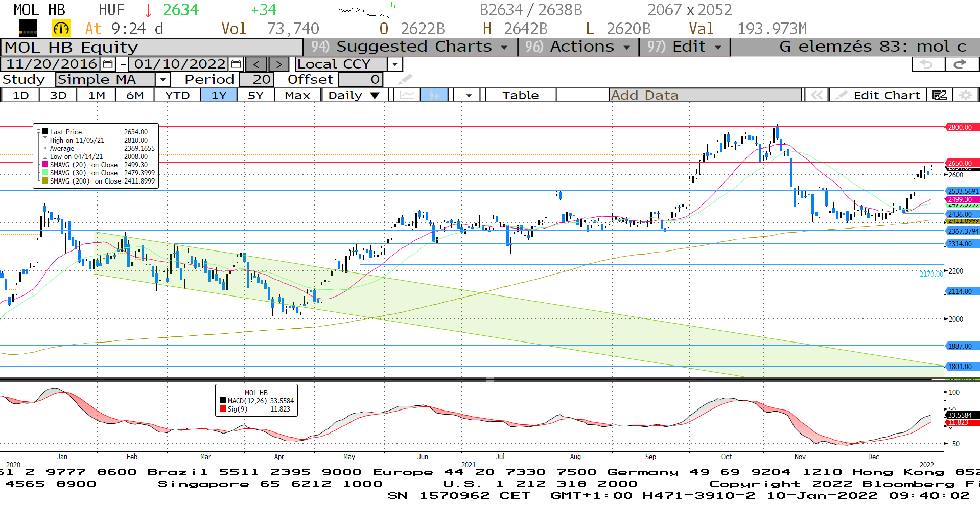This screenshot has height=524, width=980.
Task: Select YTD time range
Action: click(x=177, y=95)
